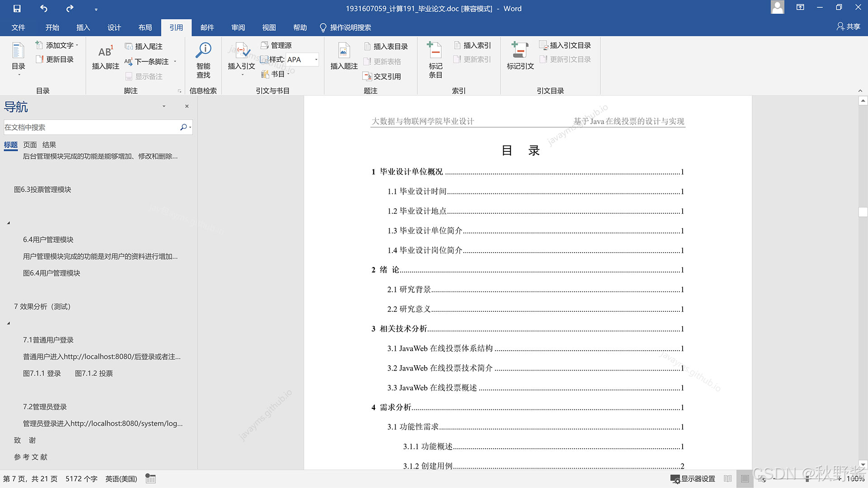The height and width of the screenshot is (488, 868).
Task: Click 更新目录 button
Action: tap(55, 60)
